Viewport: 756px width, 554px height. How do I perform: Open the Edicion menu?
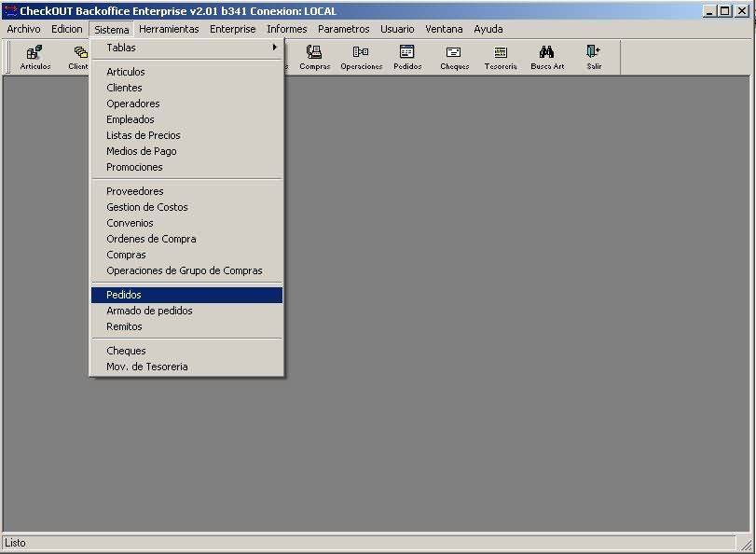point(66,29)
